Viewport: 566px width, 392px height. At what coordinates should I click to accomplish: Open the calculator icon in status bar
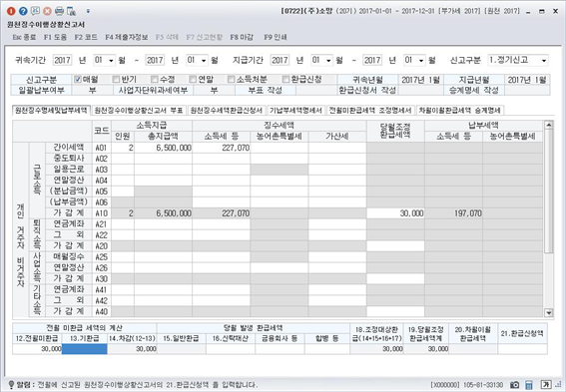[529, 385]
